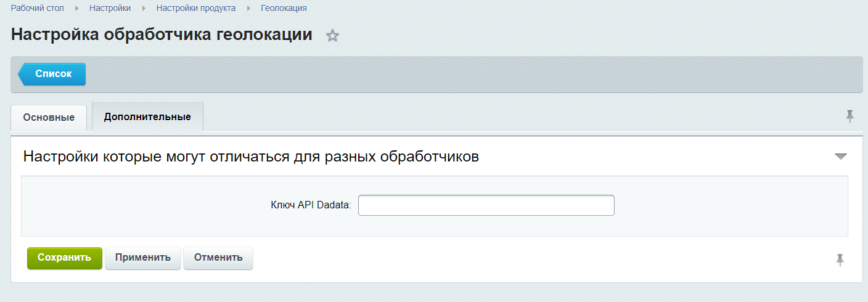Open the Рабочий стол breadcrumb link
The height and width of the screenshot is (302, 868).
click(x=38, y=9)
